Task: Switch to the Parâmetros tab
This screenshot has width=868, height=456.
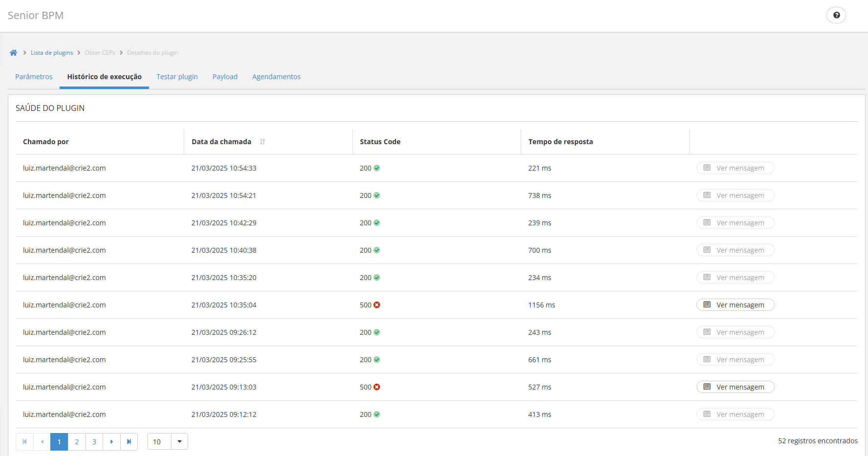Action: point(34,77)
